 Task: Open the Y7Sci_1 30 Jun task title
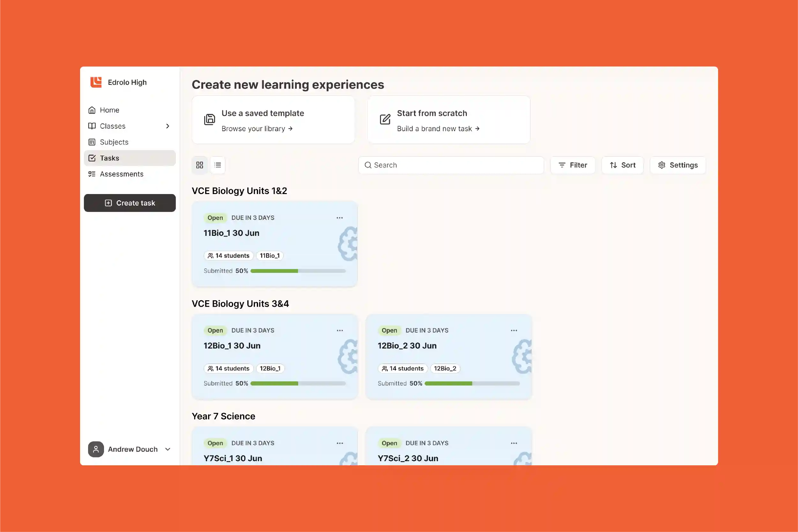tap(233, 458)
